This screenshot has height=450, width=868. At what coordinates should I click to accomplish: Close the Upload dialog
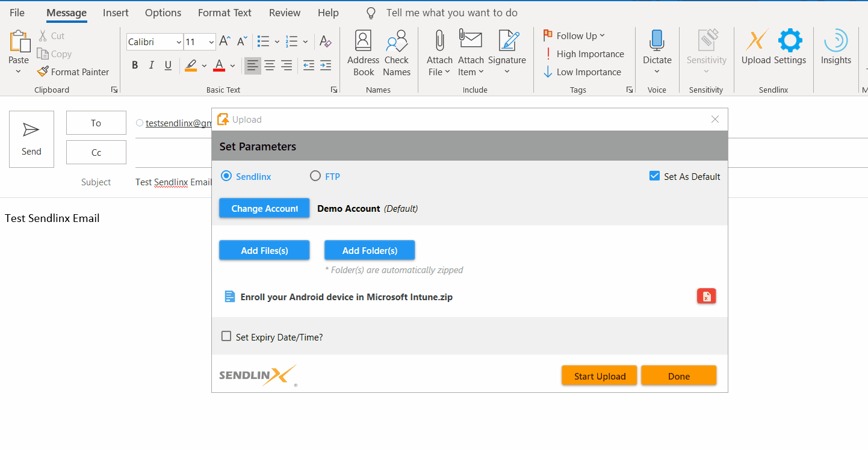[x=715, y=119]
